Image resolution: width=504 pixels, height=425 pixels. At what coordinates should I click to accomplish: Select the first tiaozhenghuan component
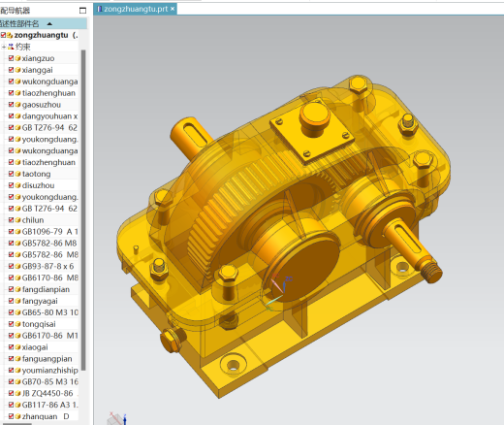pos(48,93)
